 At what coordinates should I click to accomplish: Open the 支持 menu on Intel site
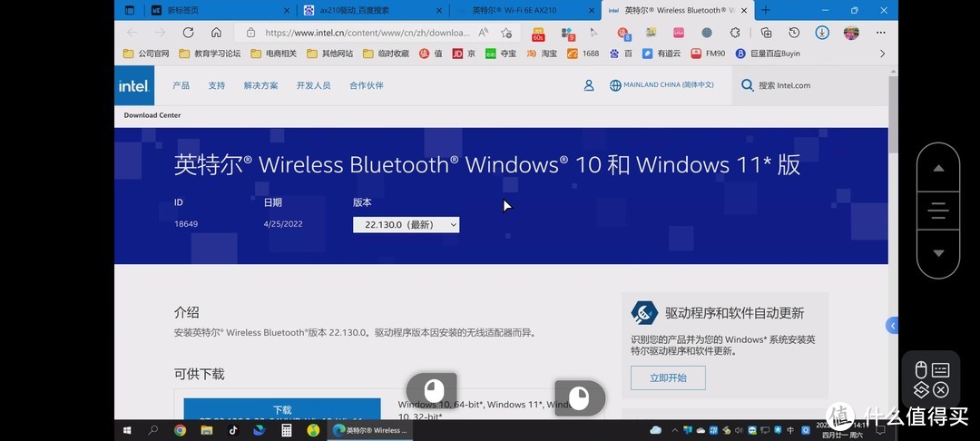pos(217,85)
